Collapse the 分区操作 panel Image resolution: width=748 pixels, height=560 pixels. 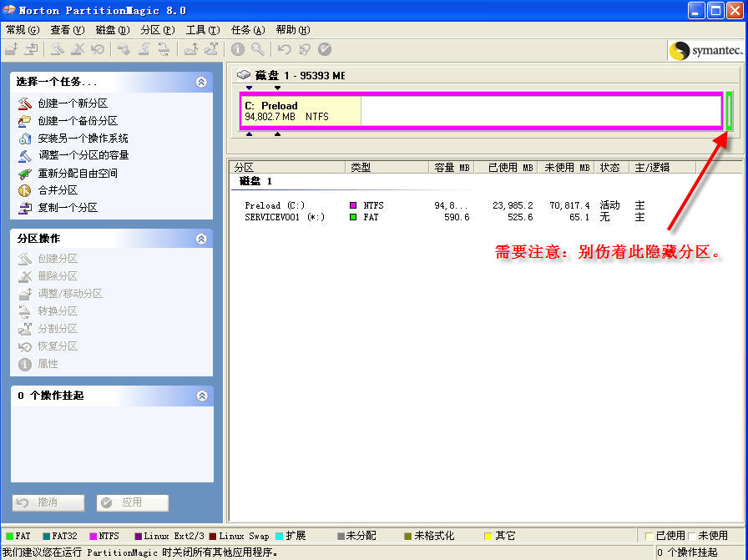click(201, 239)
